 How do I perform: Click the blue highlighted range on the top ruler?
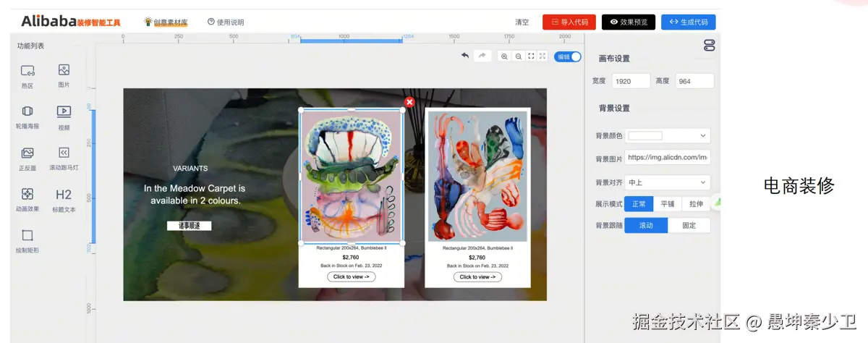click(351, 41)
